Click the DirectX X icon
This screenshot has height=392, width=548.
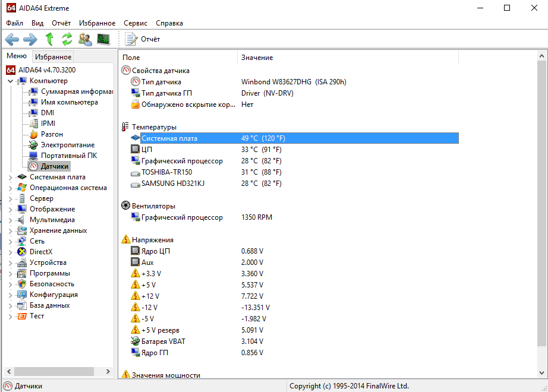coord(22,252)
